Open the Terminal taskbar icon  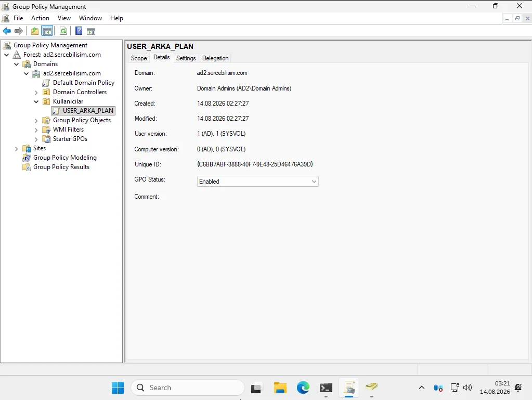326,388
